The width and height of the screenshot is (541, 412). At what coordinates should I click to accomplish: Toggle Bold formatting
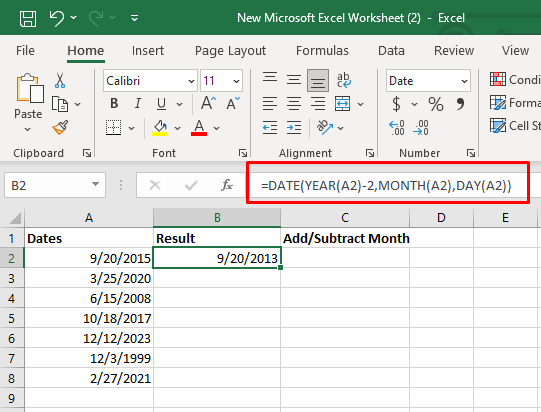(114, 103)
